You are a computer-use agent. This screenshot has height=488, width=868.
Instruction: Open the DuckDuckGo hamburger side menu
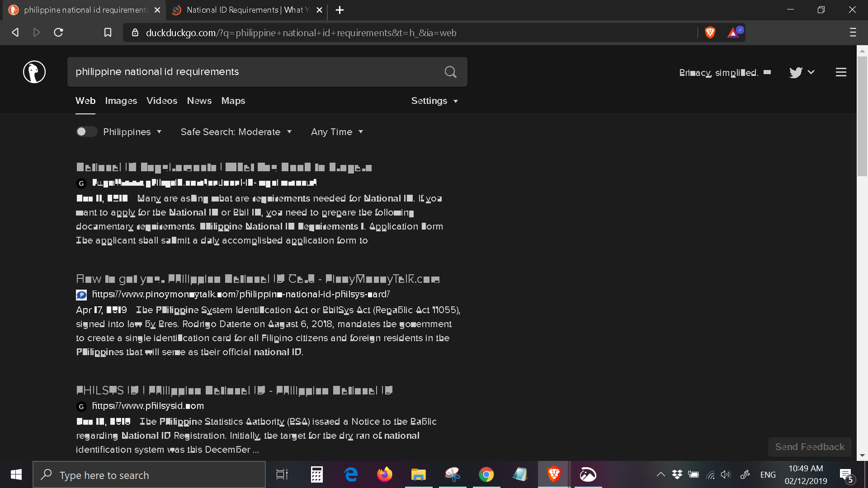click(840, 72)
